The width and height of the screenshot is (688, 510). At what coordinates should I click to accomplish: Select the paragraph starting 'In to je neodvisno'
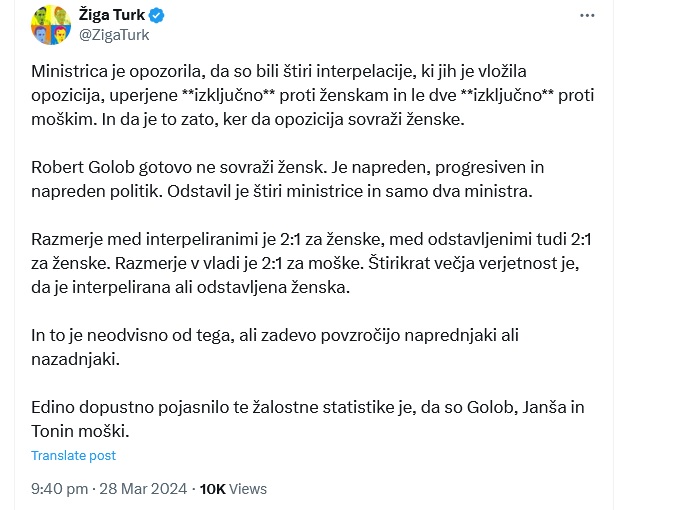275,347
